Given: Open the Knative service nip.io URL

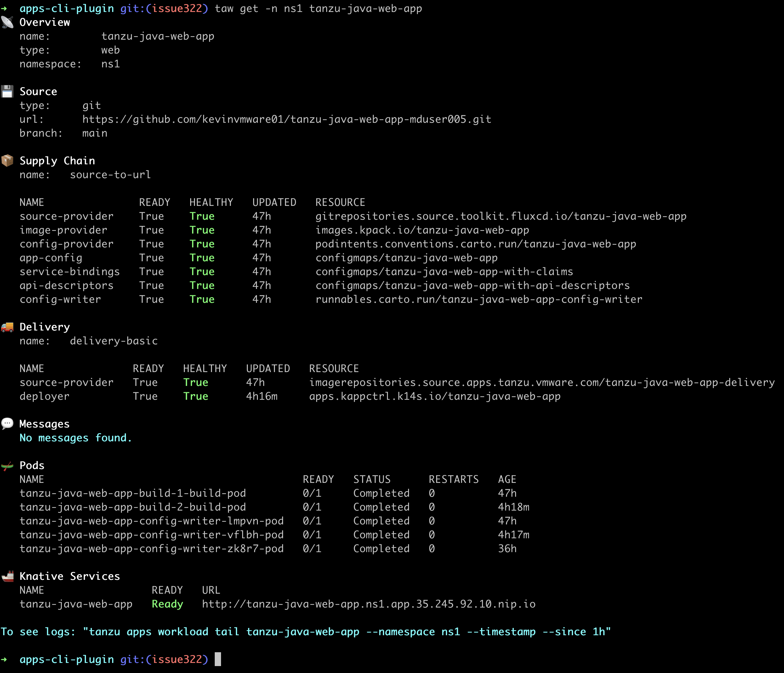Looking at the screenshot, I should (368, 604).
